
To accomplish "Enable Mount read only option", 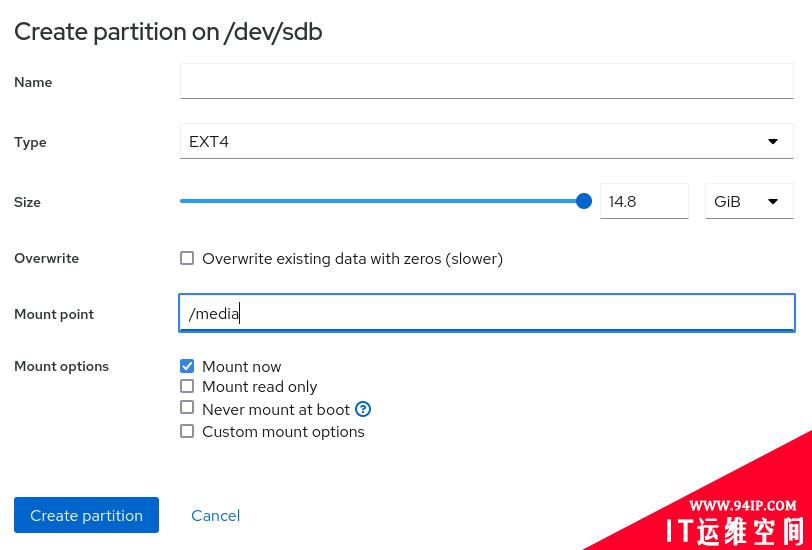I will (x=187, y=386).
